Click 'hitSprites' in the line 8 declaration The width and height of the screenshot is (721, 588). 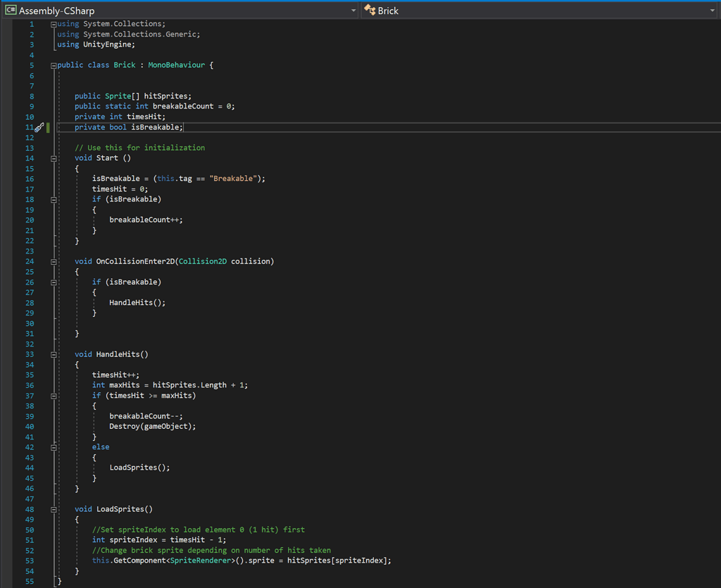click(x=165, y=96)
